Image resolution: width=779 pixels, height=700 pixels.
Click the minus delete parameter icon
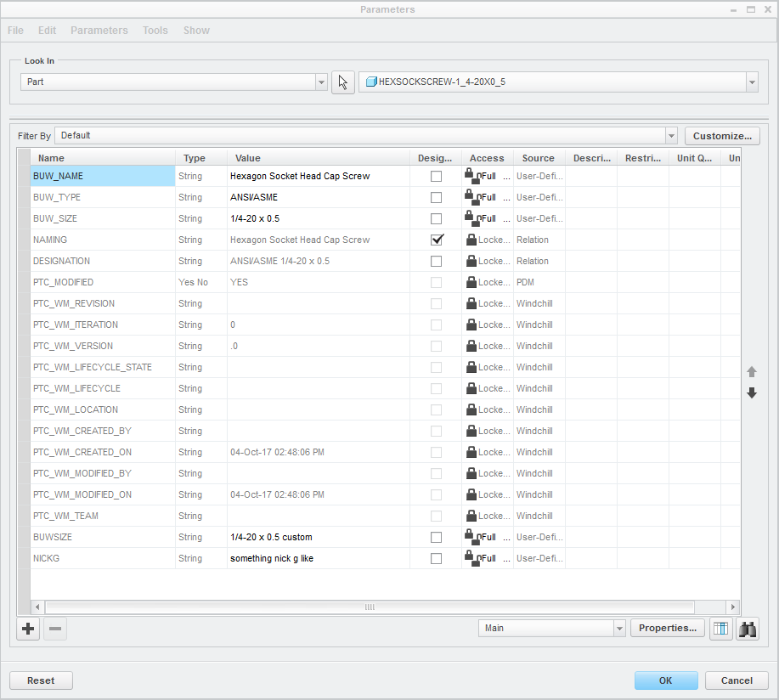(55, 629)
